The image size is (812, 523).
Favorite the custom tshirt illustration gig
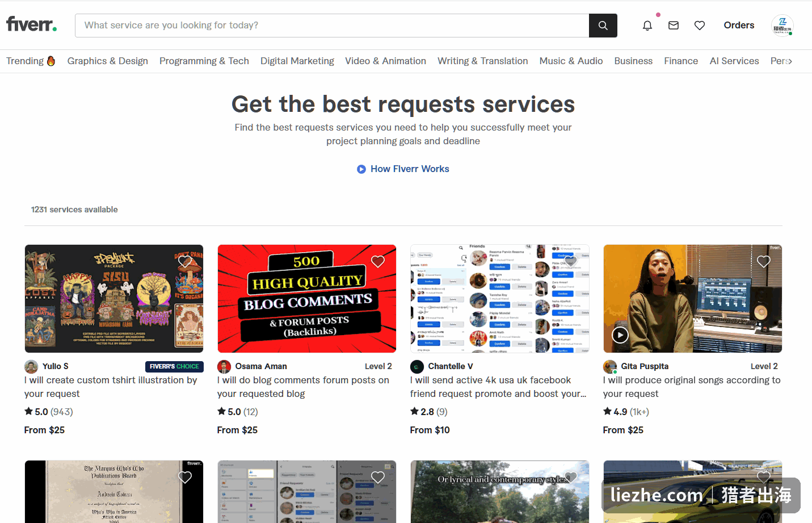pyautogui.click(x=185, y=261)
